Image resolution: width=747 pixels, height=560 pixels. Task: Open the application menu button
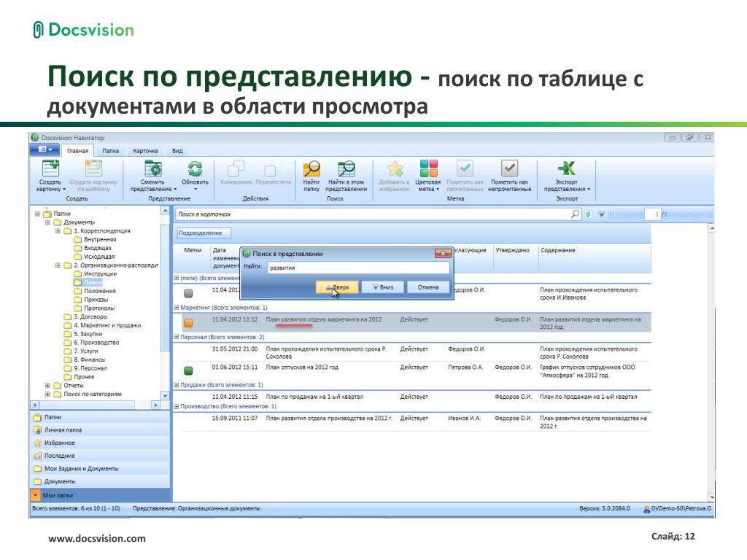44,149
